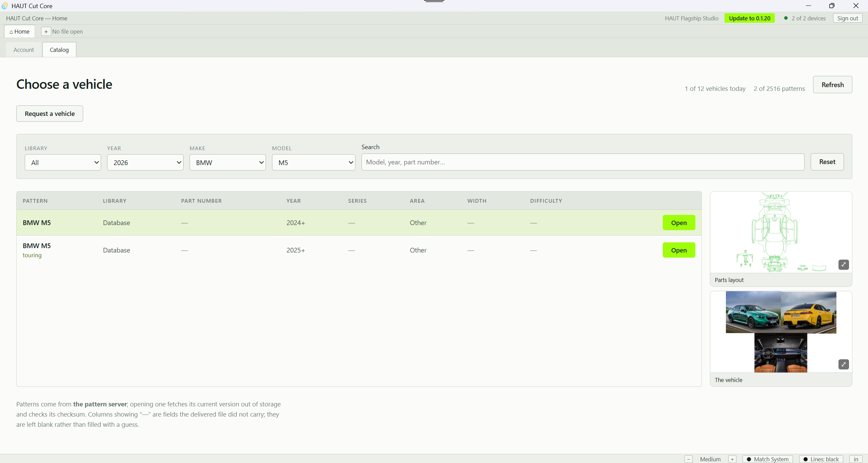Toggle Lines: black color setting
This screenshot has height=463, width=868.
[821, 459]
